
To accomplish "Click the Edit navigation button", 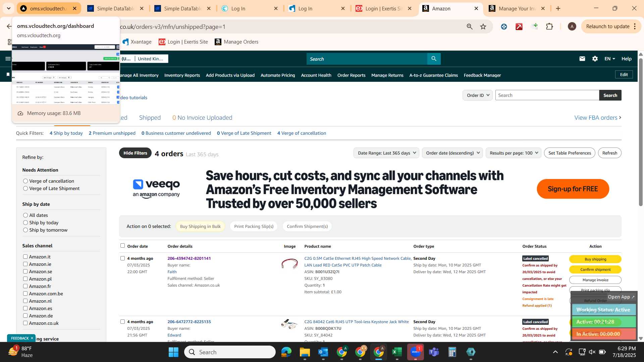I will [624, 74].
